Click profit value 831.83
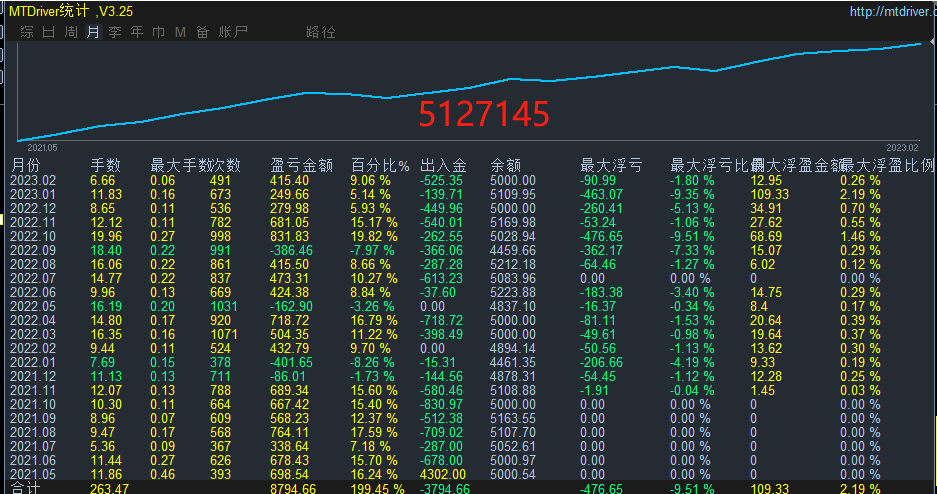 (x=290, y=237)
